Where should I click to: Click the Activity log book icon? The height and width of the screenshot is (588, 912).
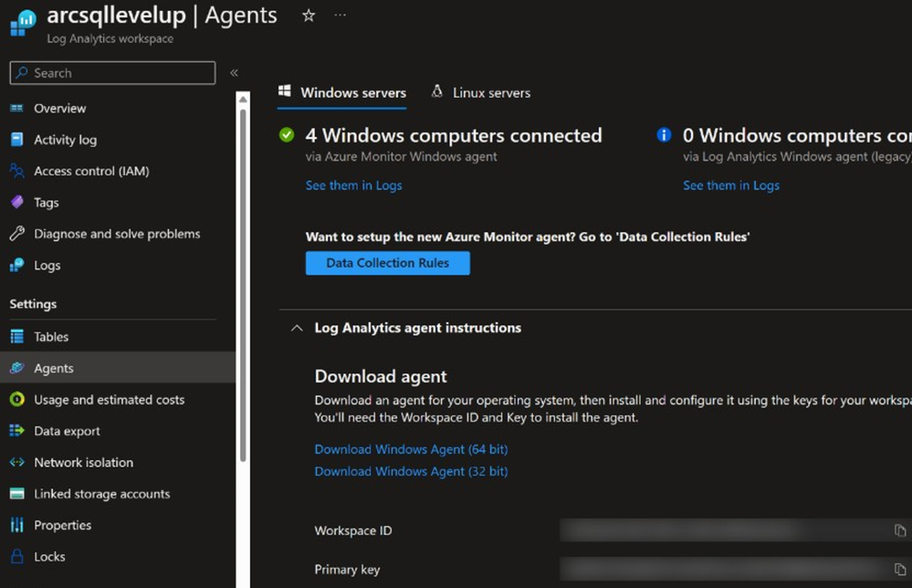(16, 140)
